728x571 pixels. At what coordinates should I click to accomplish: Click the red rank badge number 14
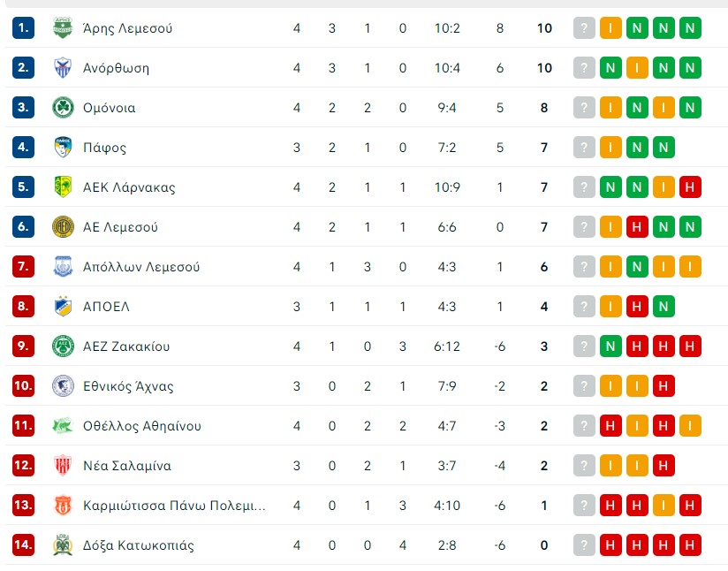[23, 545]
